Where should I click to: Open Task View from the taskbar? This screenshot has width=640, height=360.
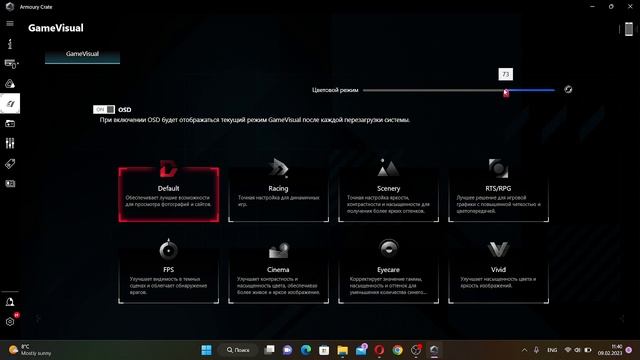pos(269,350)
